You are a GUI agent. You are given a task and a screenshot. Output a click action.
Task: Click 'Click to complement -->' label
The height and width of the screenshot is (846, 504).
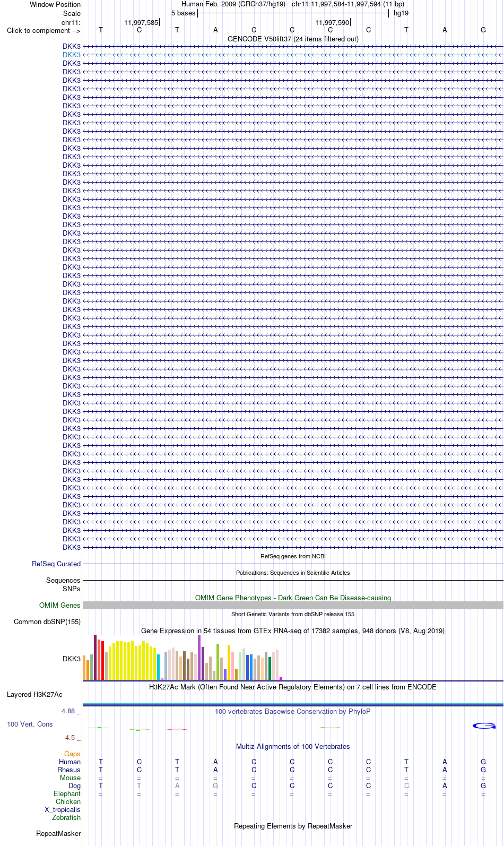click(x=44, y=30)
